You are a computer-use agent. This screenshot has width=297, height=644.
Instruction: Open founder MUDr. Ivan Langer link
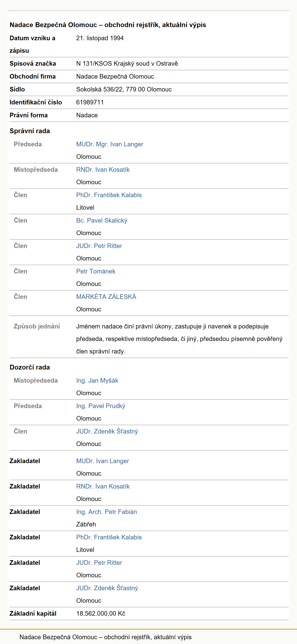(103, 461)
